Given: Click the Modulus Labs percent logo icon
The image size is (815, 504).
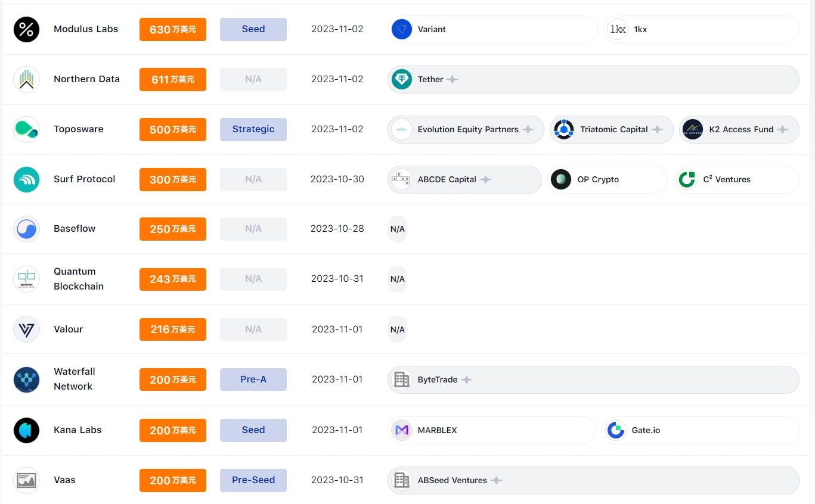Looking at the screenshot, I should point(26,29).
